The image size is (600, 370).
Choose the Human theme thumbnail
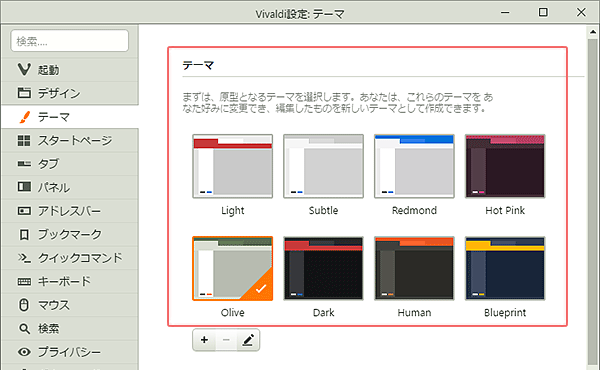click(x=414, y=268)
